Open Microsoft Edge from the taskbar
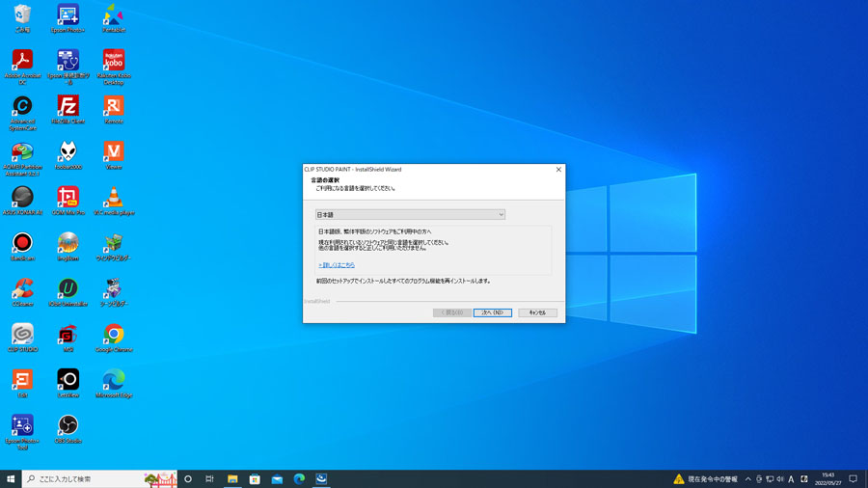This screenshot has width=868, height=488. [x=299, y=479]
